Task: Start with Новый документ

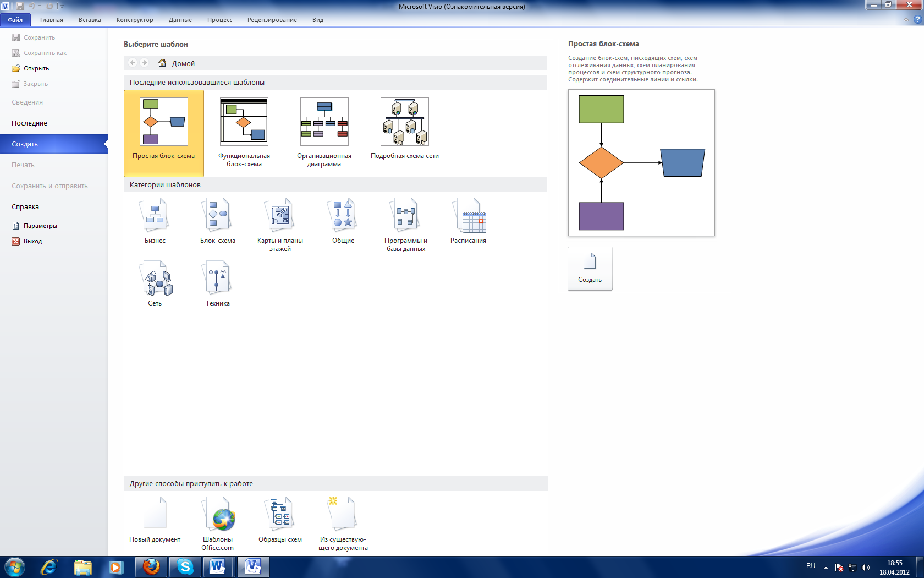Action: 155,520
